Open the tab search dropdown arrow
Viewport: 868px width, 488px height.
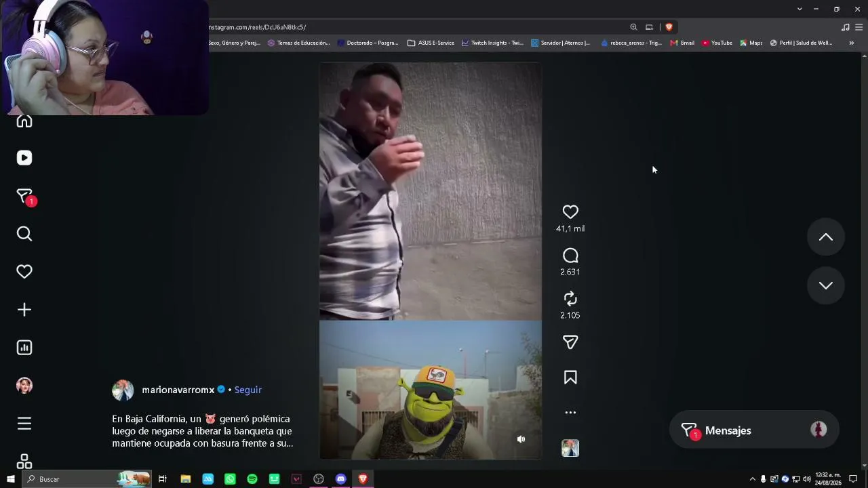800,9
